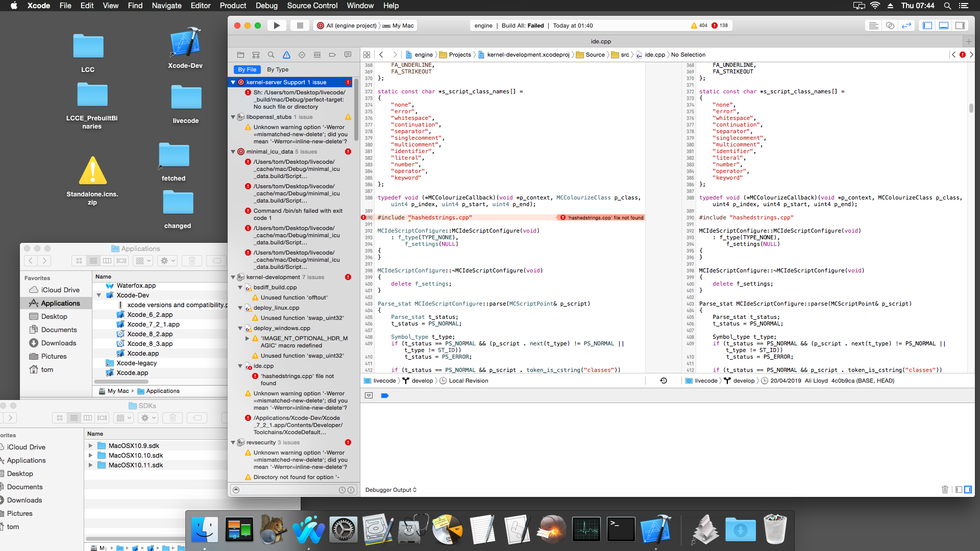
Task: Choose My Mac destination in toolbar
Action: point(399,26)
